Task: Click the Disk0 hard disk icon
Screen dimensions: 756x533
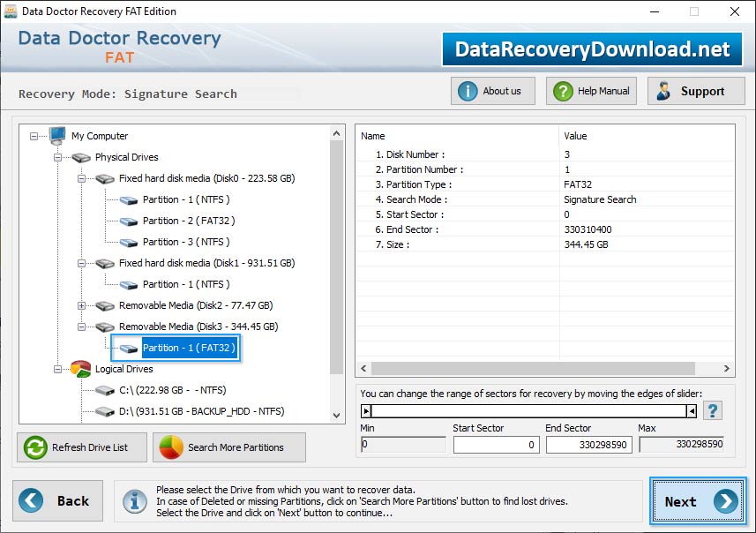Action: pyautogui.click(x=105, y=179)
